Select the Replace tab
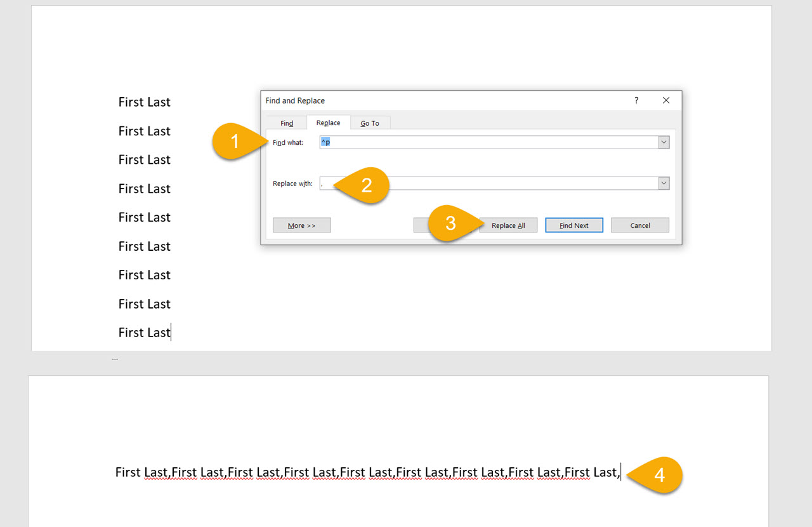 coord(328,123)
